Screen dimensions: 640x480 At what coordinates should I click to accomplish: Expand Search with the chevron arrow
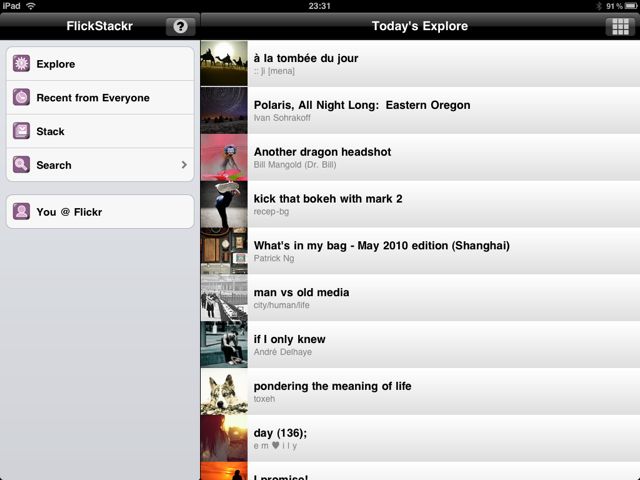click(x=184, y=165)
